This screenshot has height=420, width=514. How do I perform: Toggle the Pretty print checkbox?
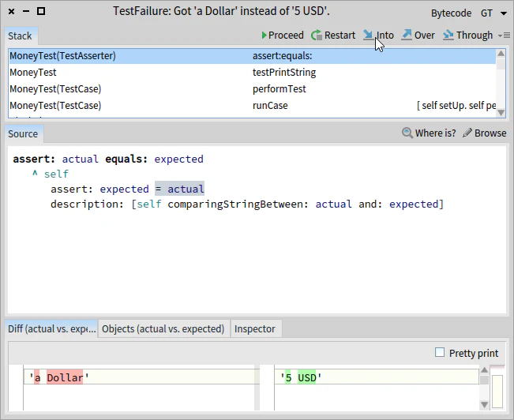[440, 352]
